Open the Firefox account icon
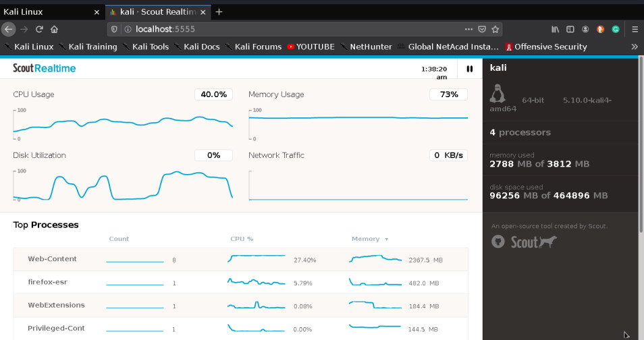Viewport: 644px width, 340px height. pyautogui.click(x=585, y=29)
